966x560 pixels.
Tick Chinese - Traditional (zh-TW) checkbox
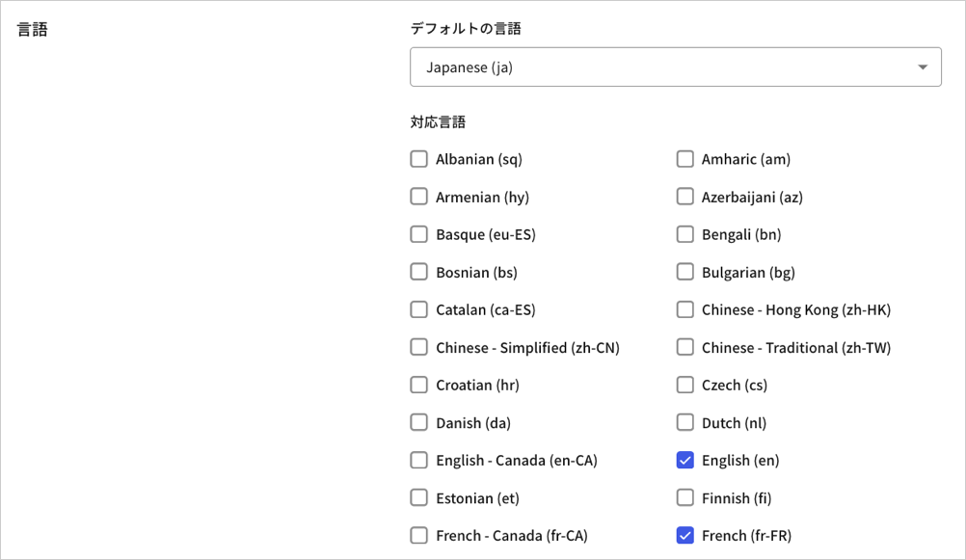[x=684, y=347]
